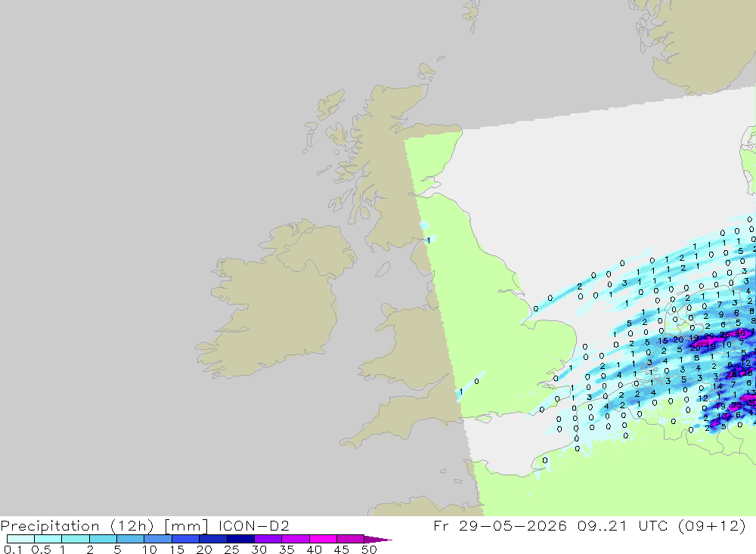Click the 25–30 mm dark blue legend box
Viewport: 756px width, 554px height.
point(240,539)
